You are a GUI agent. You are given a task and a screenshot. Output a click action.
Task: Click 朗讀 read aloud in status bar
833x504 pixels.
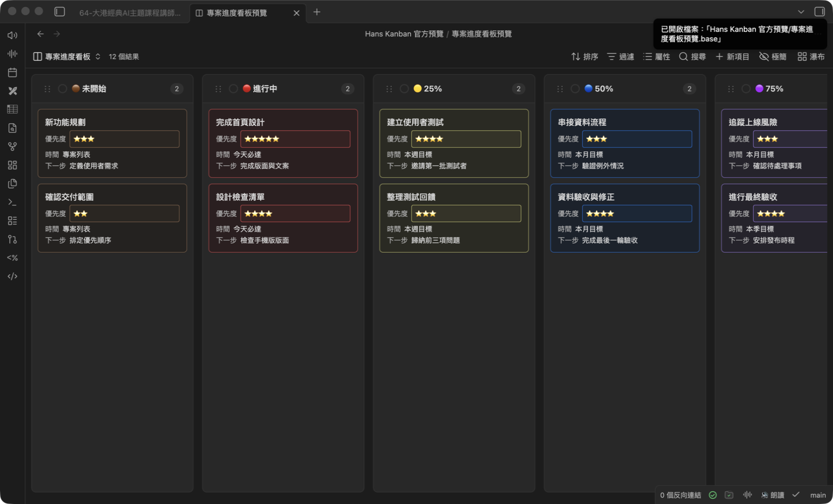click(x=773, y=495)
